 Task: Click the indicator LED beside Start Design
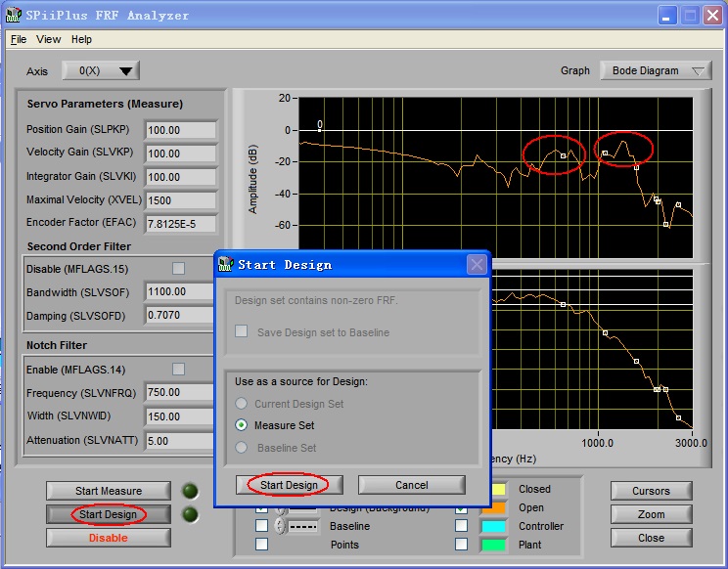click(x=190, y=515)
